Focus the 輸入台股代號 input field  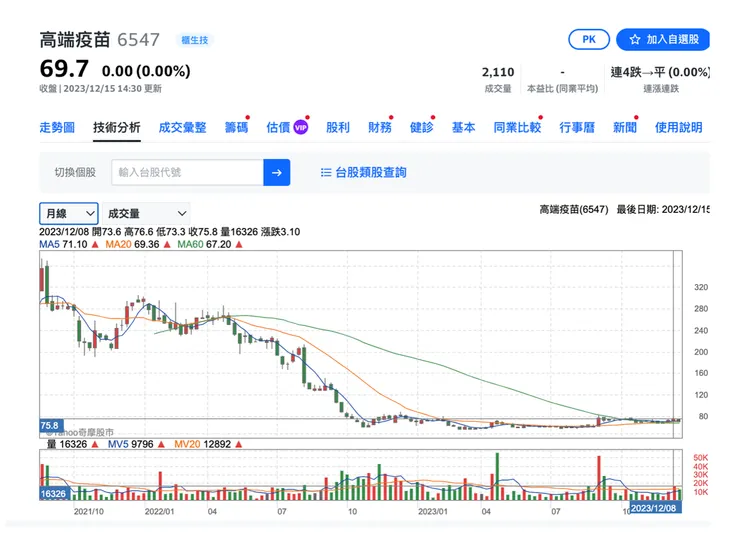[187, 172]
